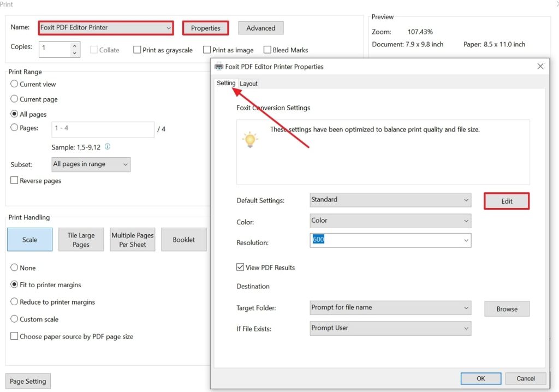
Task: Select Fit to printer margins
Action: coord(14,284)
